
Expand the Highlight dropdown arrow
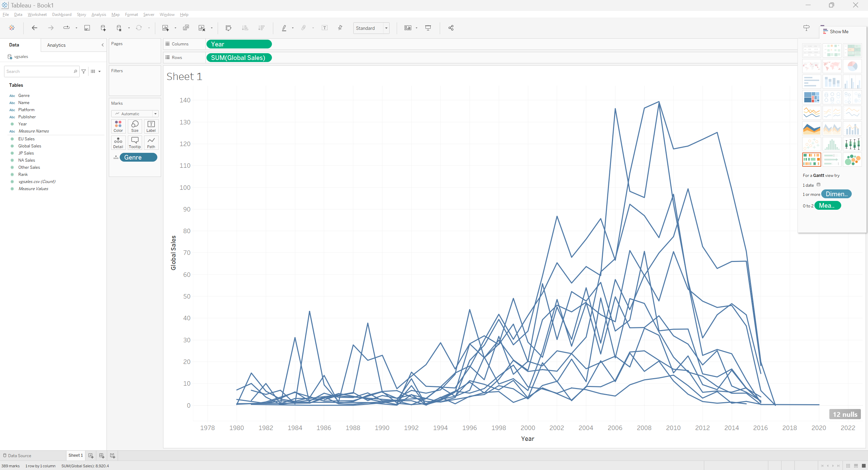tap(293, 28)
